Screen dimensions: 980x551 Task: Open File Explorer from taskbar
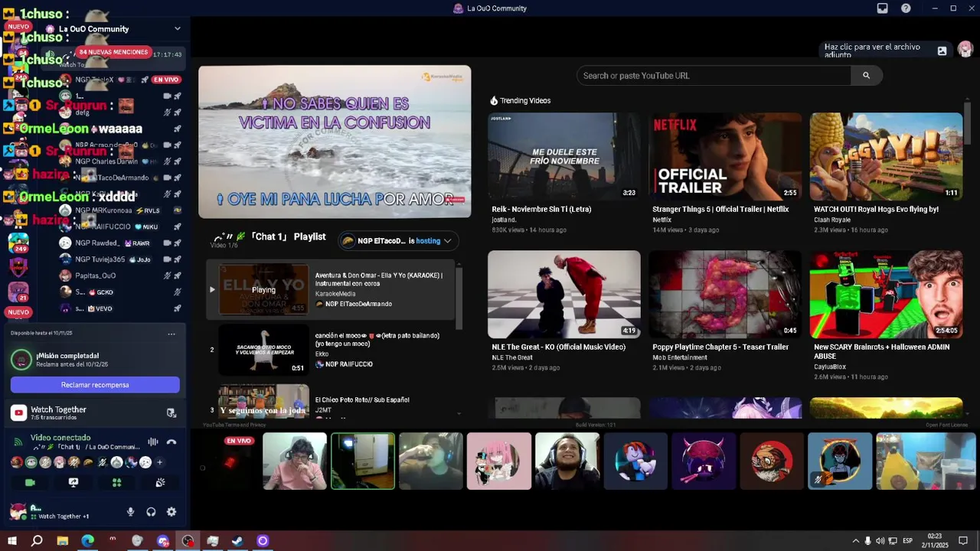(62, 541)
